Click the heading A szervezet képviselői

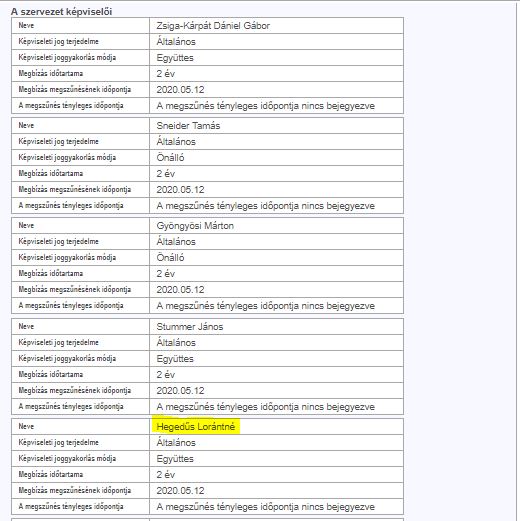[61, 12]
